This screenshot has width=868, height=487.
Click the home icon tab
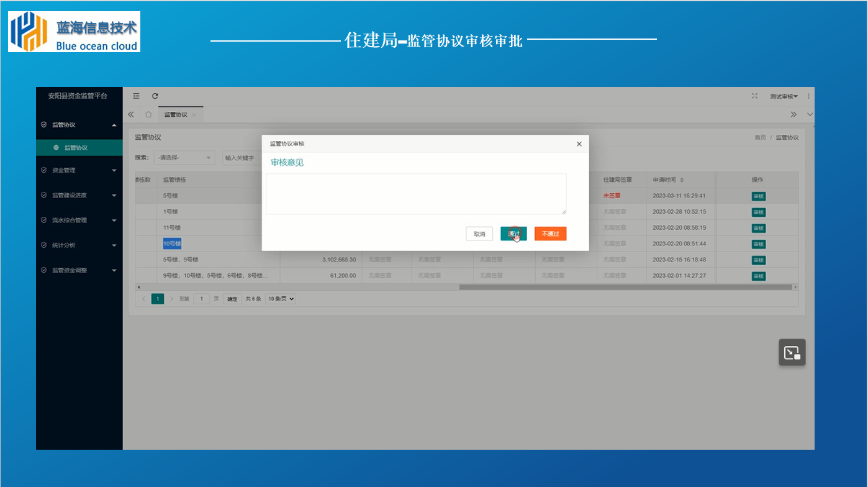(148, 114)
